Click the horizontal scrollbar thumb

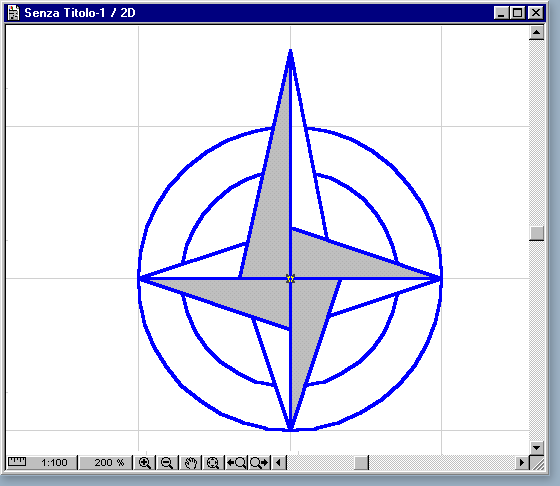[x=361, y=463]
